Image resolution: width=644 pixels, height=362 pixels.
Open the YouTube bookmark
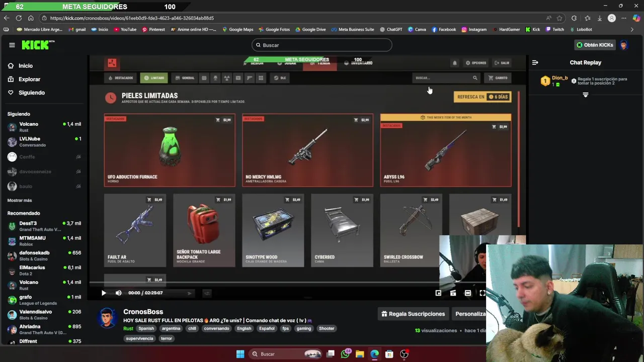(x=125, y=29)
